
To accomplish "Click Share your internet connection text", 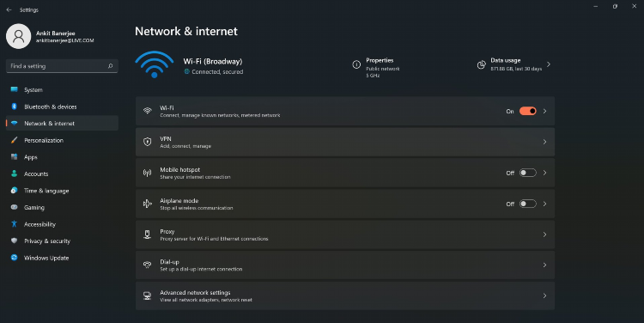I will pyautogui.click(x=195, y=177).
